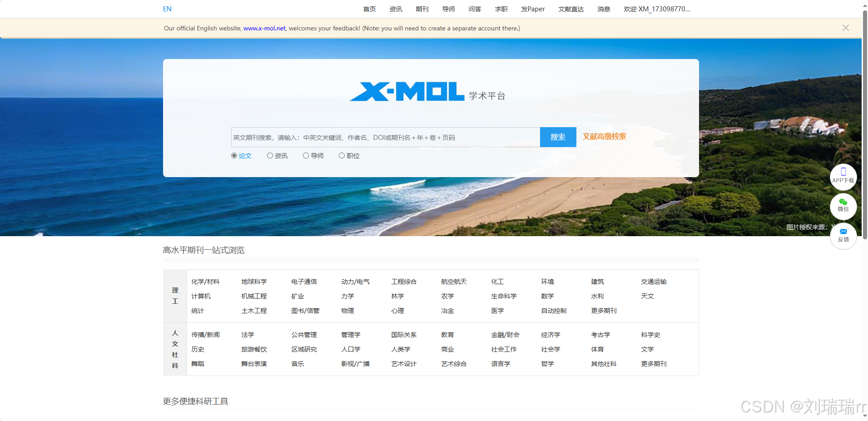Browse 社会工作 journals
The height and width of the screenshot is (421, 868).
(x=504, y=349)
